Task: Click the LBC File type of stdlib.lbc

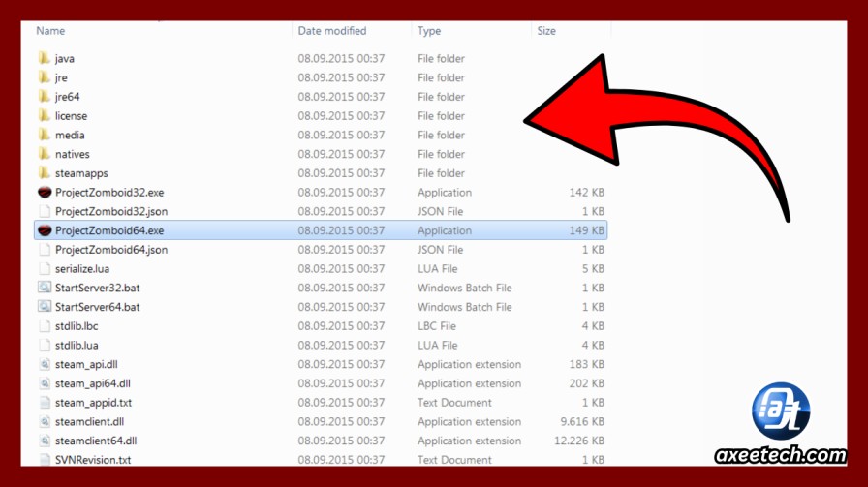Action: pyautogui.click(x=437, y=326)
